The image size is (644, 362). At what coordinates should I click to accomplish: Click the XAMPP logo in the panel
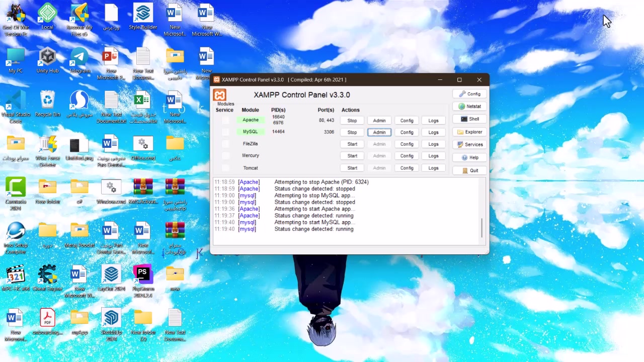(x=220, y=95)
